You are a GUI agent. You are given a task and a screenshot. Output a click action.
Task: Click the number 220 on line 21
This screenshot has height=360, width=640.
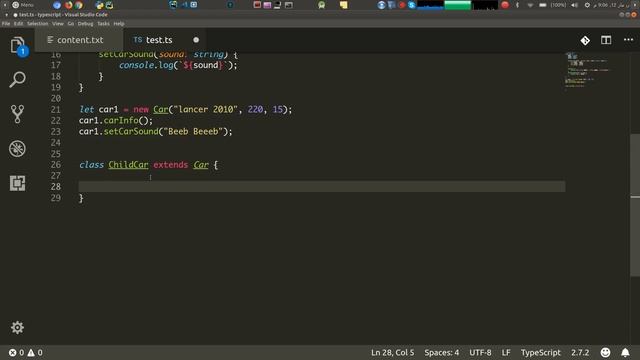pos(255,109)
